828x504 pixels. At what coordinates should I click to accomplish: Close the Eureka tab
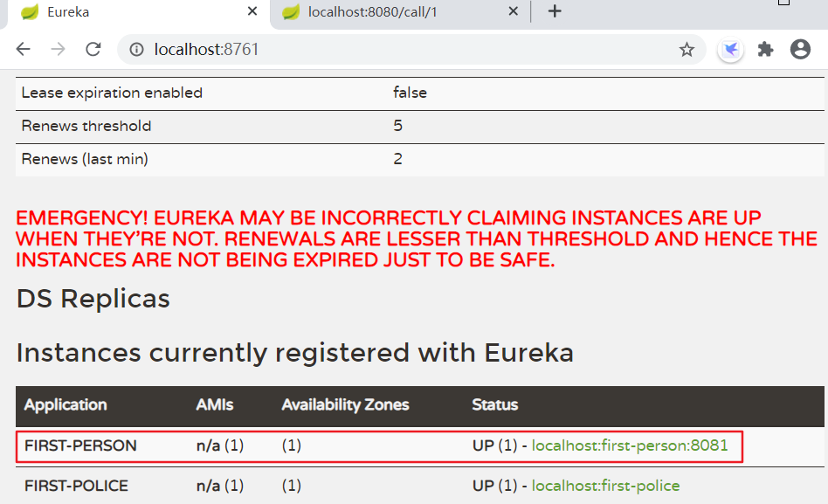[252, 11]
